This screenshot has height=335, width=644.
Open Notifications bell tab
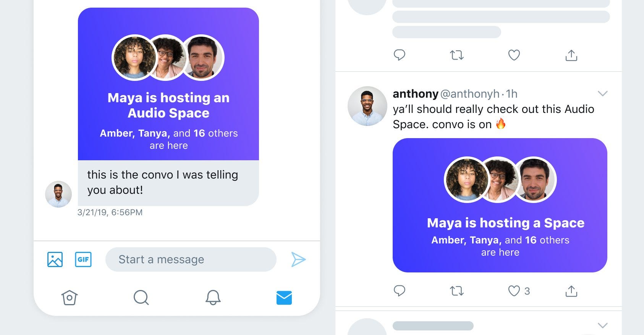click(x=213, y=298)
